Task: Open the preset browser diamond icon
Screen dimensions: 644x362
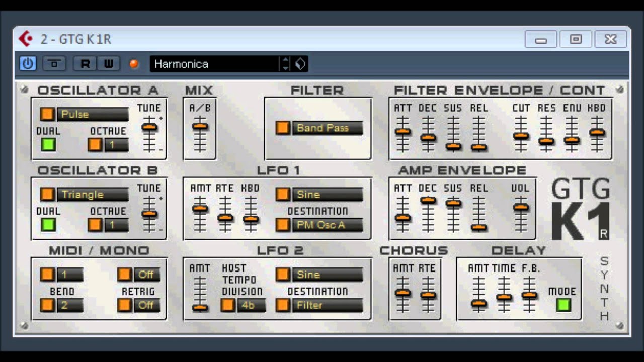Action: (x=300, y=64)
